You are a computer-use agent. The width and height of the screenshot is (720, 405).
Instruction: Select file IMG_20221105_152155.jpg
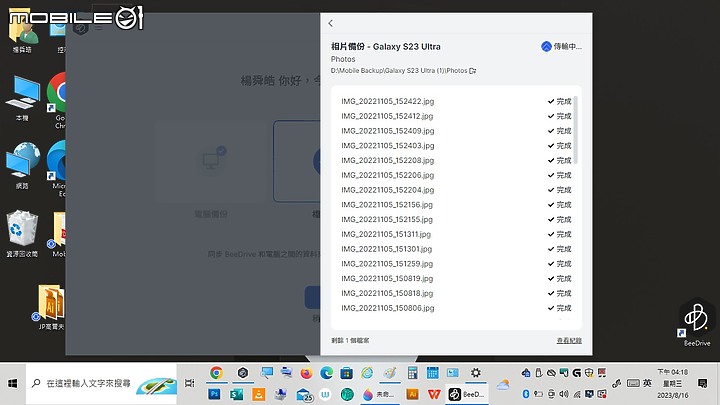click(x=387, y=219)
